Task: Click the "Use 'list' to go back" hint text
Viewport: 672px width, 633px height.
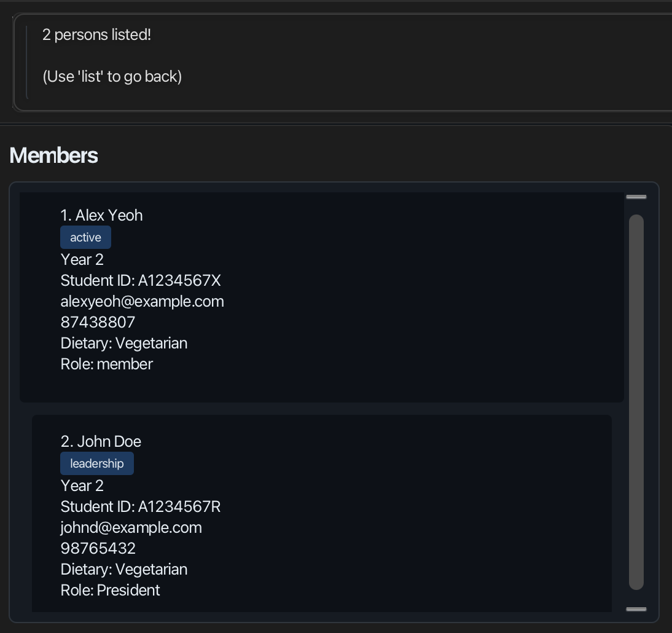Action: click(112, 76)
